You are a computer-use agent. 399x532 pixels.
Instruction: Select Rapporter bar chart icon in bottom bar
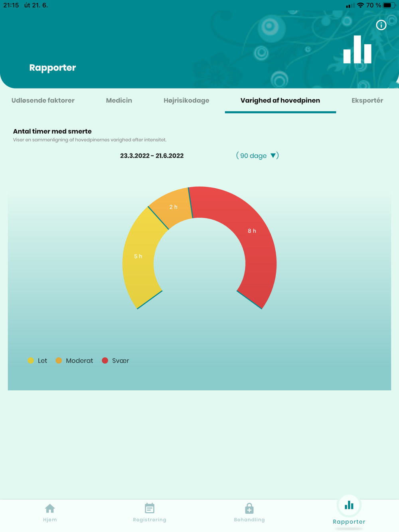pos(349,505)
